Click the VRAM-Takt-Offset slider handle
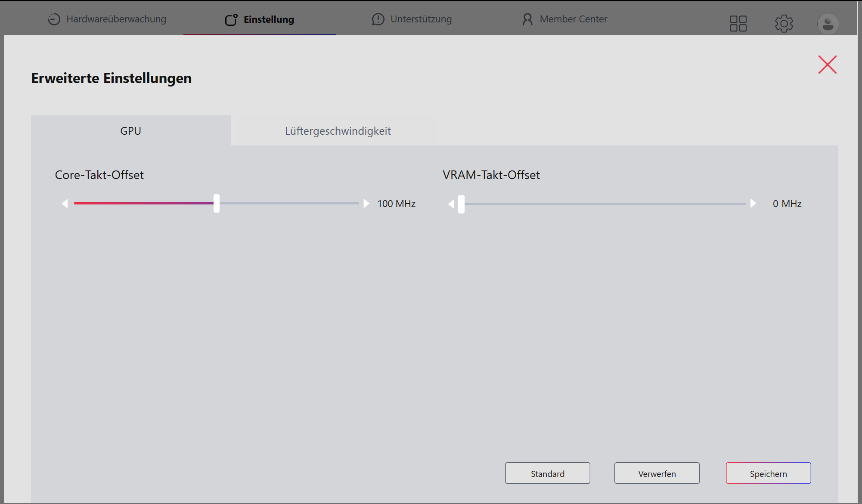This screenshot has width=862, height=504. (461, 204)
